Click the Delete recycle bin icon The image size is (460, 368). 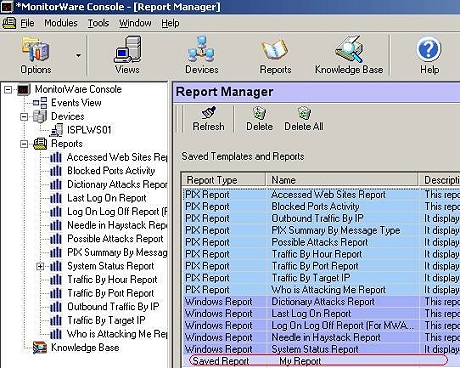[259, 113]
